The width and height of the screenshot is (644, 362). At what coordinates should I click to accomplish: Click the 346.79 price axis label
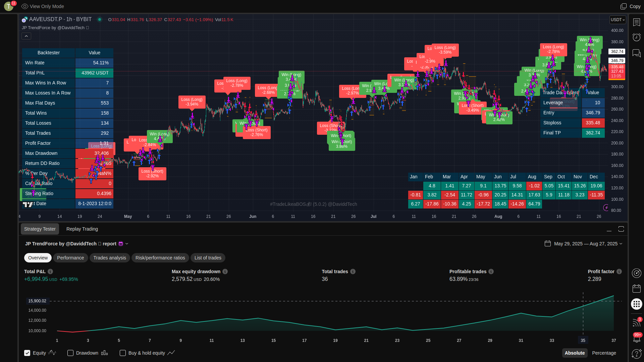617,61
